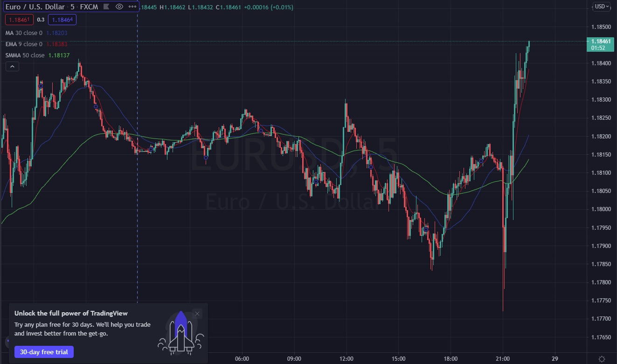
Task: Click the blue buy price 1.18464 button
Action: 62,20
